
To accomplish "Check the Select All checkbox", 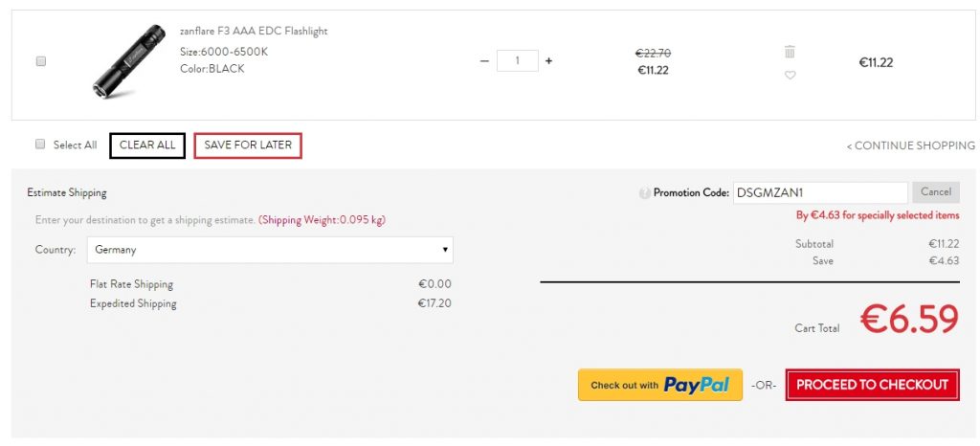I will 40,145.
